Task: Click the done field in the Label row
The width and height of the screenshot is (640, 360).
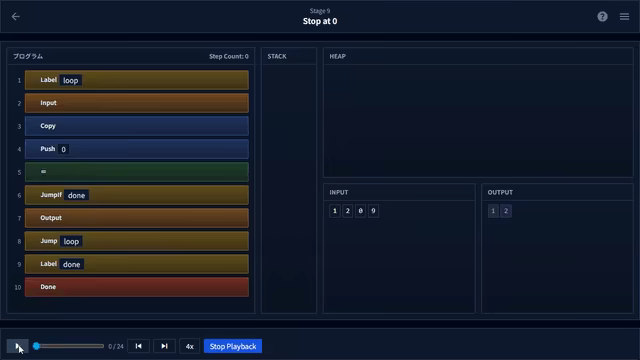Action: [x=71, y=264]
